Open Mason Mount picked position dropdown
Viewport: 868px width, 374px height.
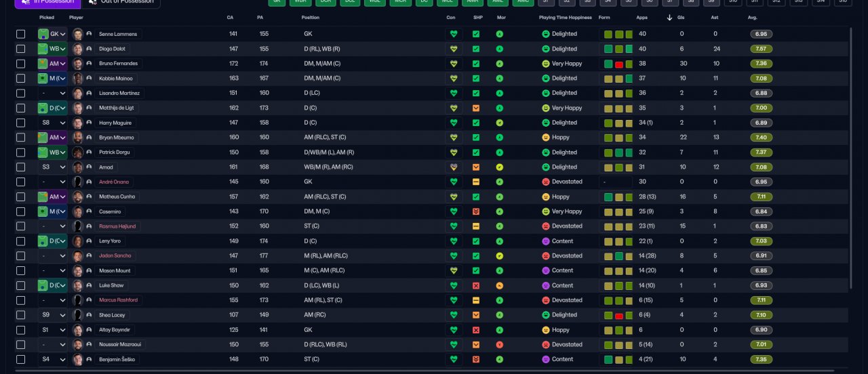(52, 270)
